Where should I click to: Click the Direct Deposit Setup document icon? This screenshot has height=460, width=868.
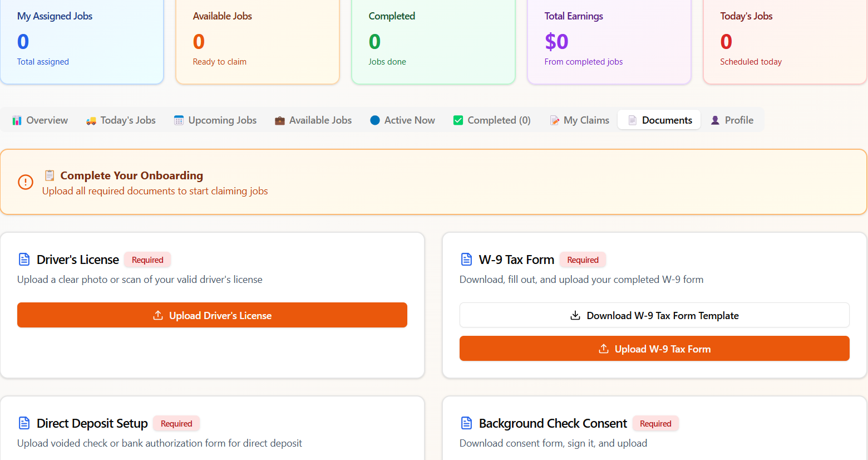tap(24, 423)
